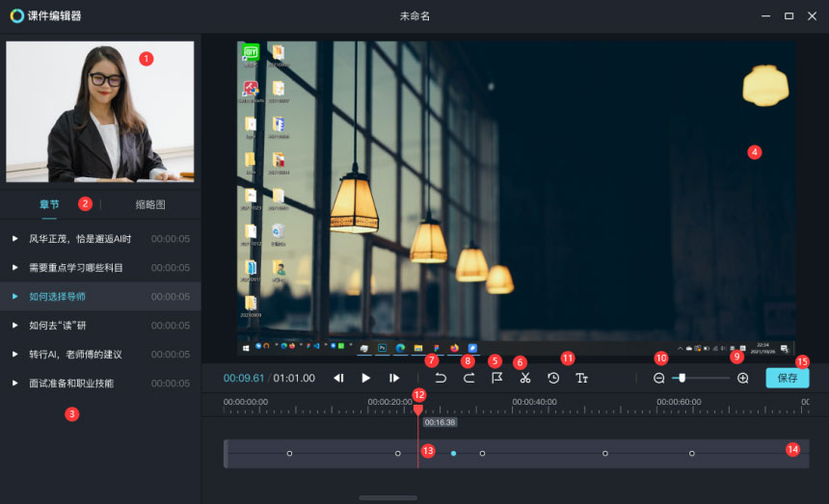
Task: Click the highlighted blue marker on the timeline track
Action: click(x=453, y=453)
